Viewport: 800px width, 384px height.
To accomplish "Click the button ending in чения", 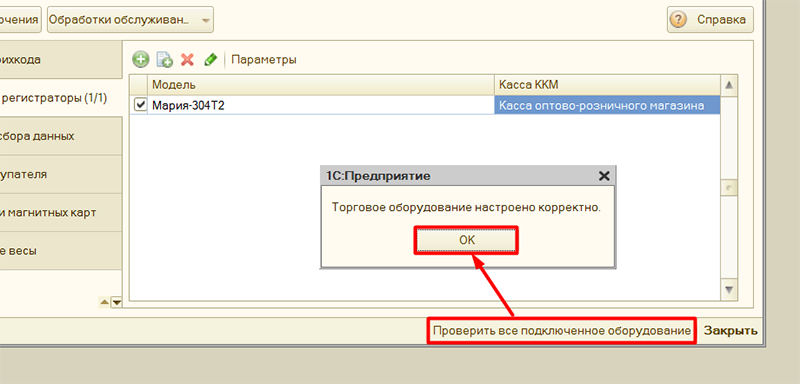I will click(20, 20).
